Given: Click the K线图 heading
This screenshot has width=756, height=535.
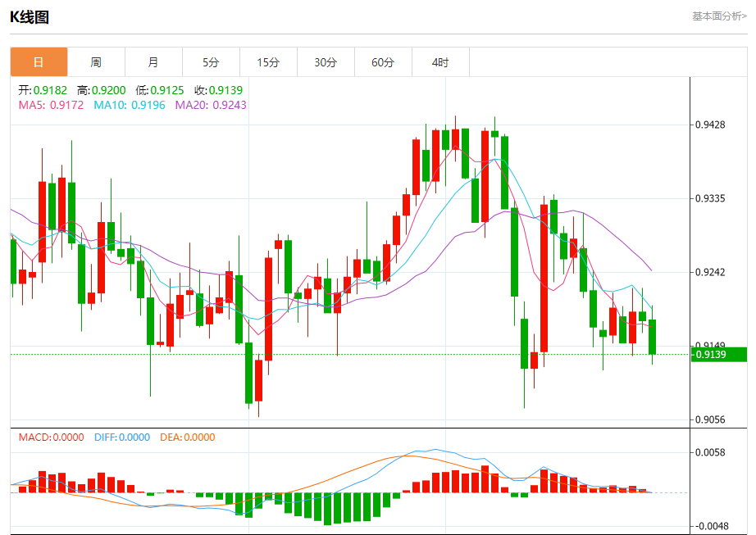Looking at the screenshot, I should [x=30, y=17].
